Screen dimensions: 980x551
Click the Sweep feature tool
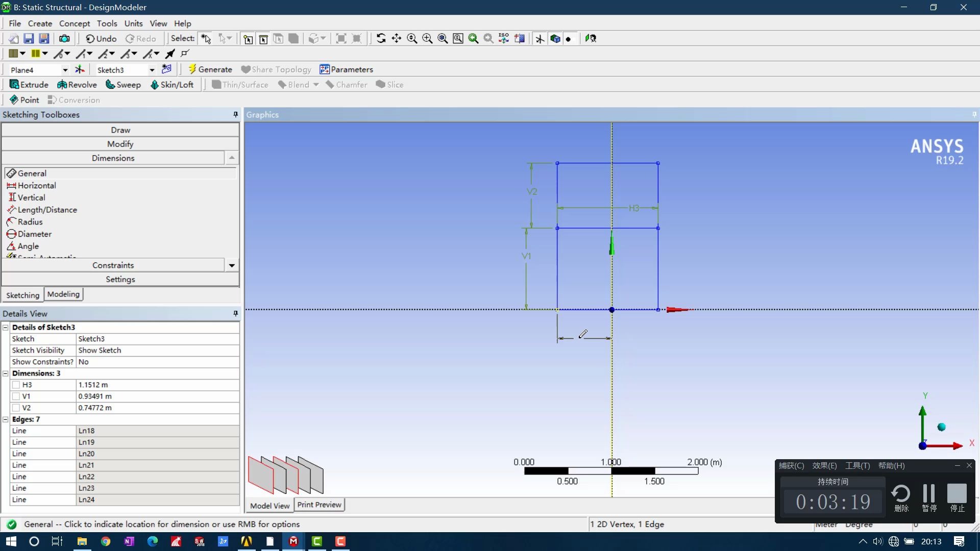(123, 85)
